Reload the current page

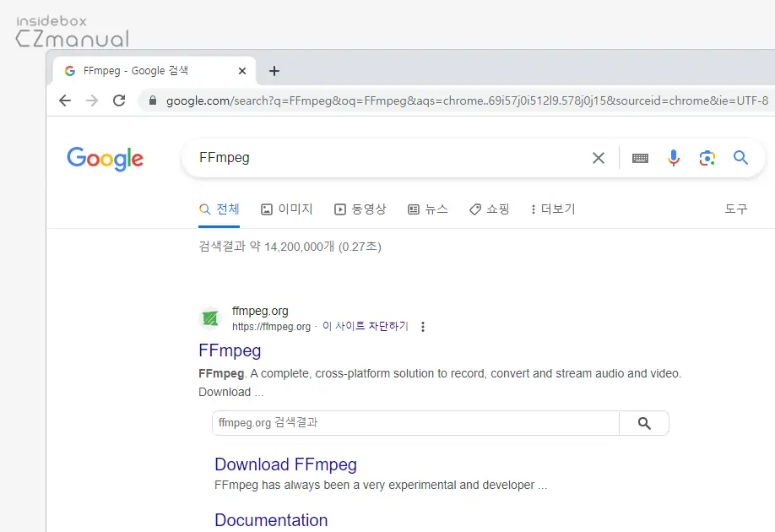click(119, 100)
